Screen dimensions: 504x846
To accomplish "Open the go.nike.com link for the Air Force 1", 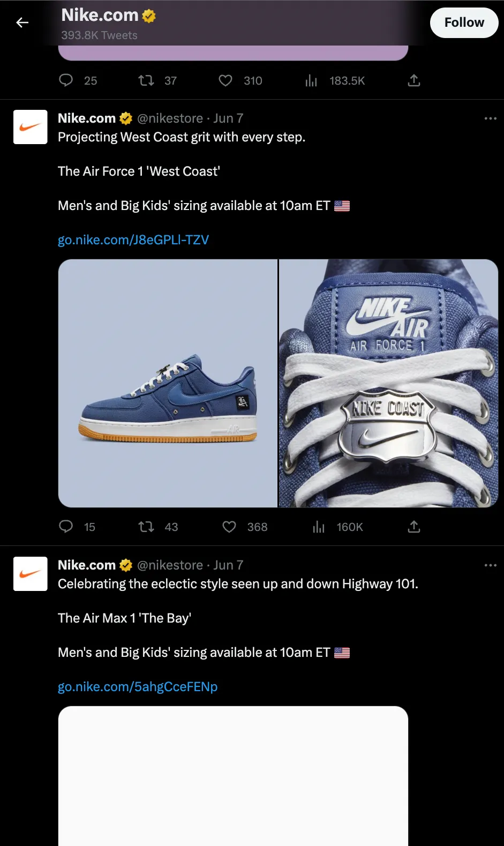I will coord(133,240).
